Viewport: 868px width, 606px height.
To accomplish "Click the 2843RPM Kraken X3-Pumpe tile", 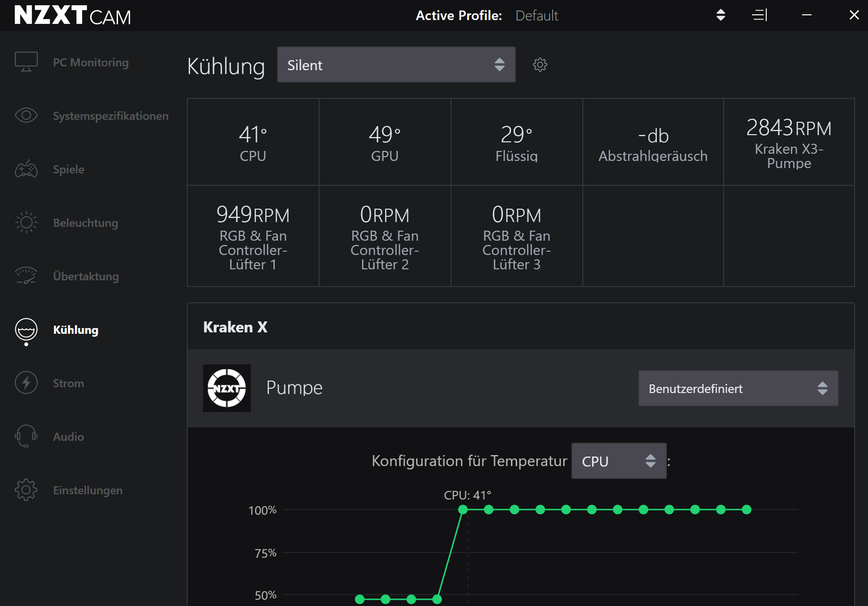I will pos(789,142).
